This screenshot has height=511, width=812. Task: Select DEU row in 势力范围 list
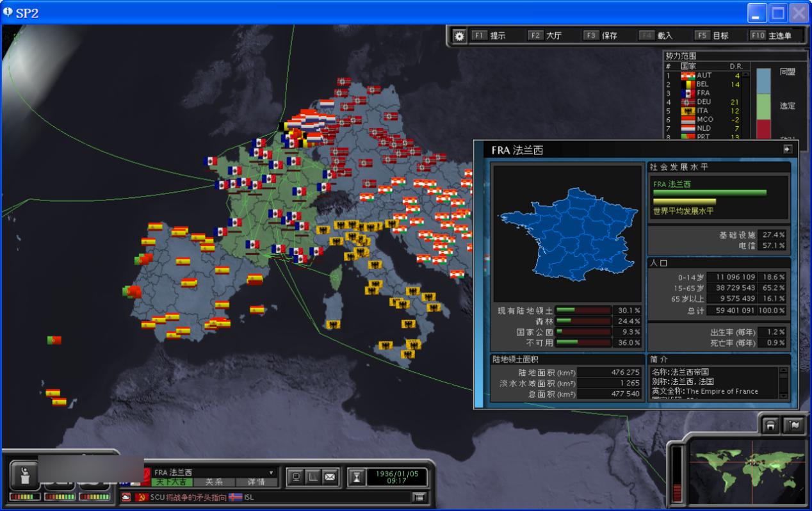tap(702, 102)
